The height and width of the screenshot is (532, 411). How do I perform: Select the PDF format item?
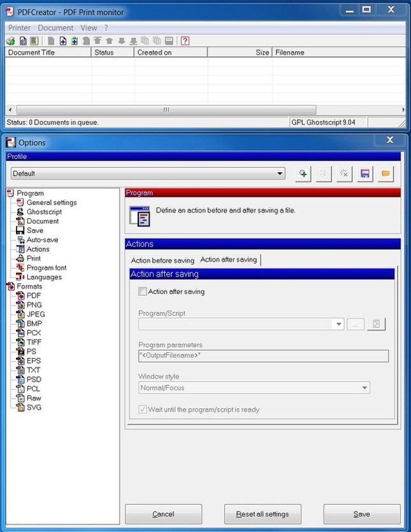[34, 295]
